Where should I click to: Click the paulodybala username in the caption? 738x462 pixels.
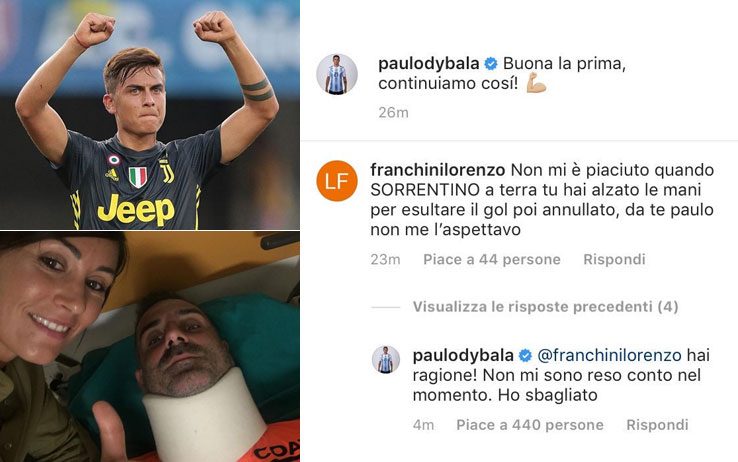429,64
